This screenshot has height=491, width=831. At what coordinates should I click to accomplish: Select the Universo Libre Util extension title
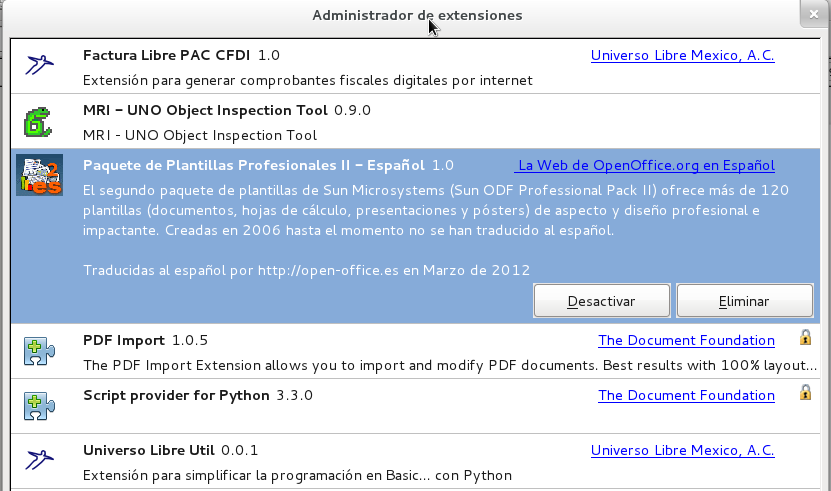tap(149, 450)
